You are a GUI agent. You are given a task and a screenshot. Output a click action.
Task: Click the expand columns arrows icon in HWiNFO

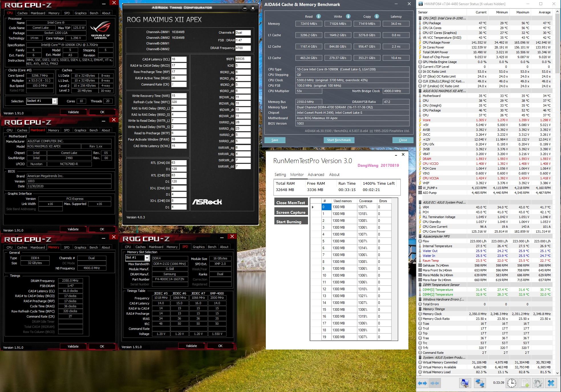pyautogui.click(x=422, y=383)
